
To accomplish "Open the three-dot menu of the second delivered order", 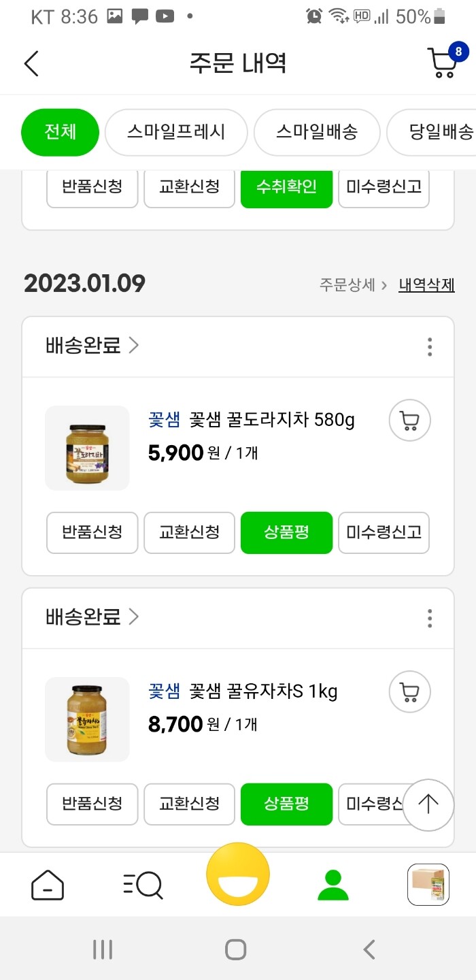I will pos(429,618).
